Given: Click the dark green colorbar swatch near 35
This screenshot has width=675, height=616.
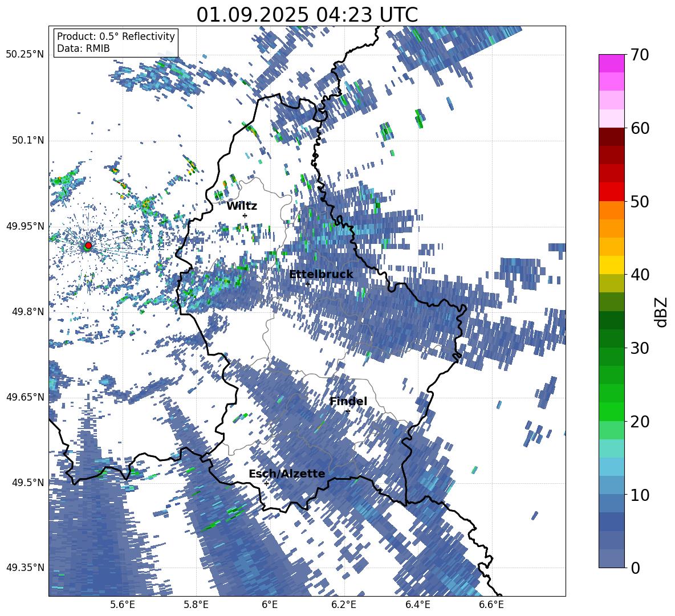Looking at the screenshot, I should point(611,320).
